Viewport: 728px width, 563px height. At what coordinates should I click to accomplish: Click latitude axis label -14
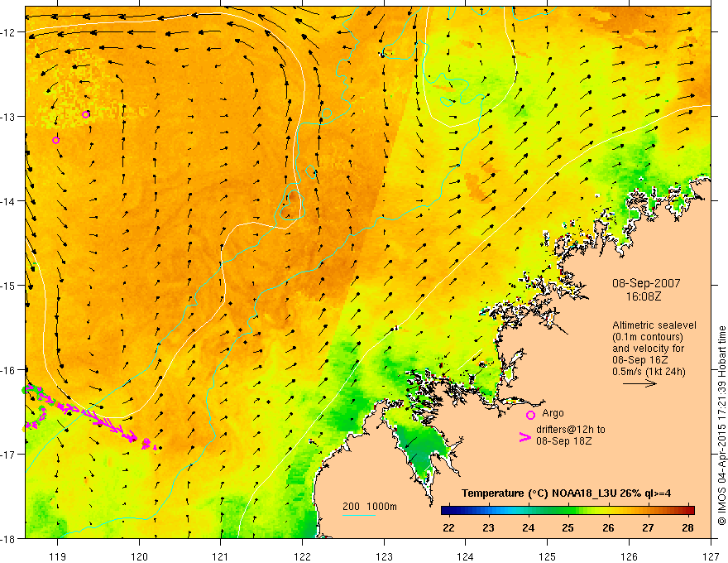coord(8,200)
